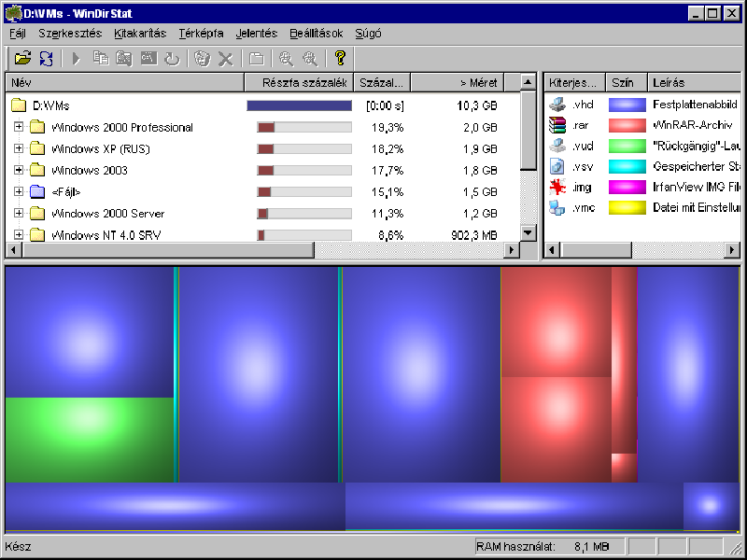Viewport: 747px width, 560px height.
Task: Click the Refresh Selected toolbar icon
Action: 172,59
